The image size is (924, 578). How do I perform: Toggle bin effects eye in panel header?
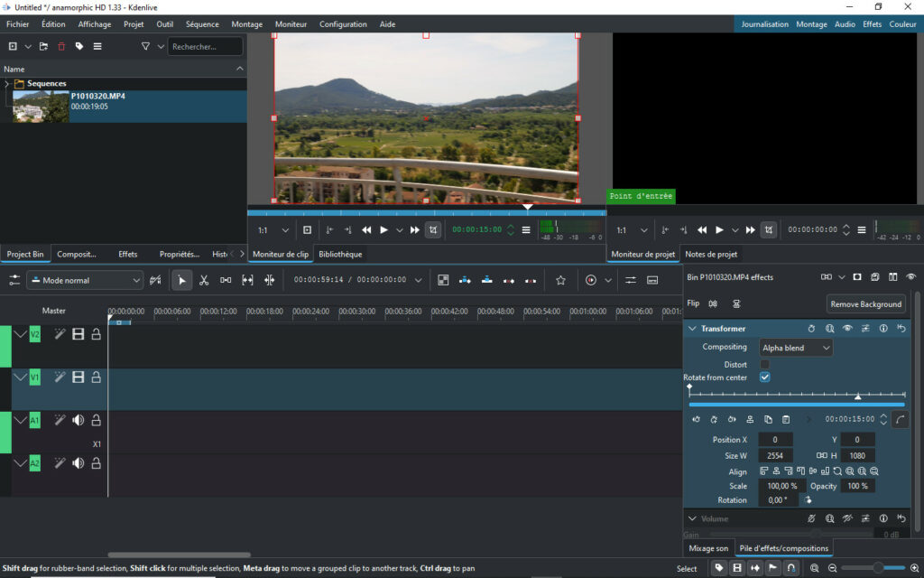911,277
